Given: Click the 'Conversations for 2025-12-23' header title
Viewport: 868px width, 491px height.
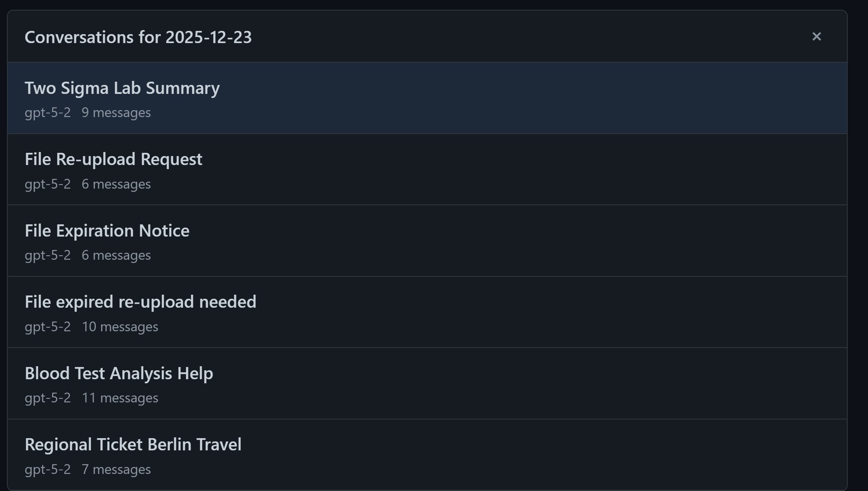Looking at the screenshot, I should point(138,37).
